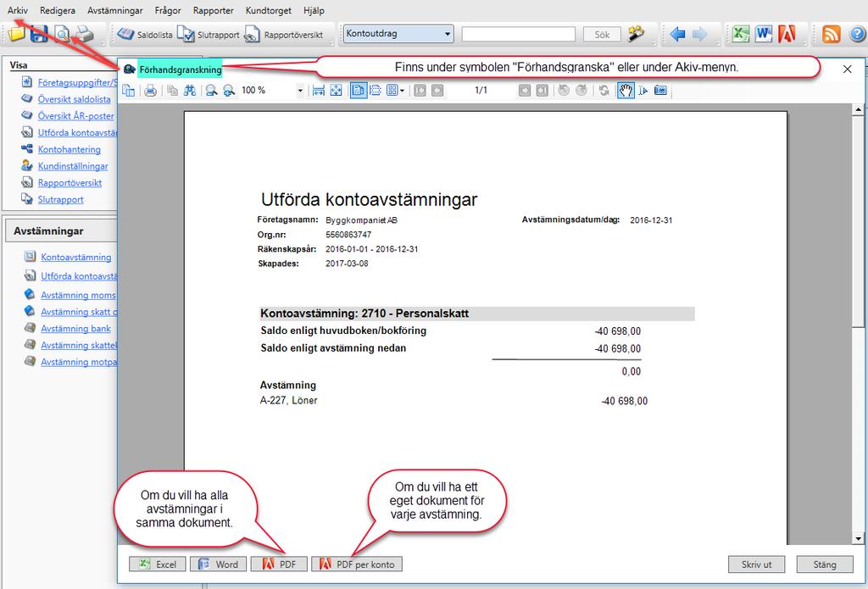This screenshot has width=868, height=589.
Task: Open the orange RSS feed icon
Action: 831,34
